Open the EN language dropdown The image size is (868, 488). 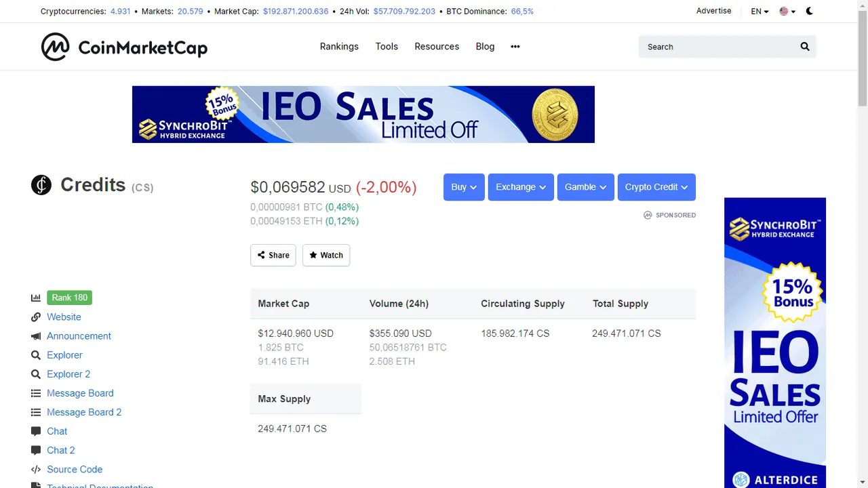pos(759,12)
